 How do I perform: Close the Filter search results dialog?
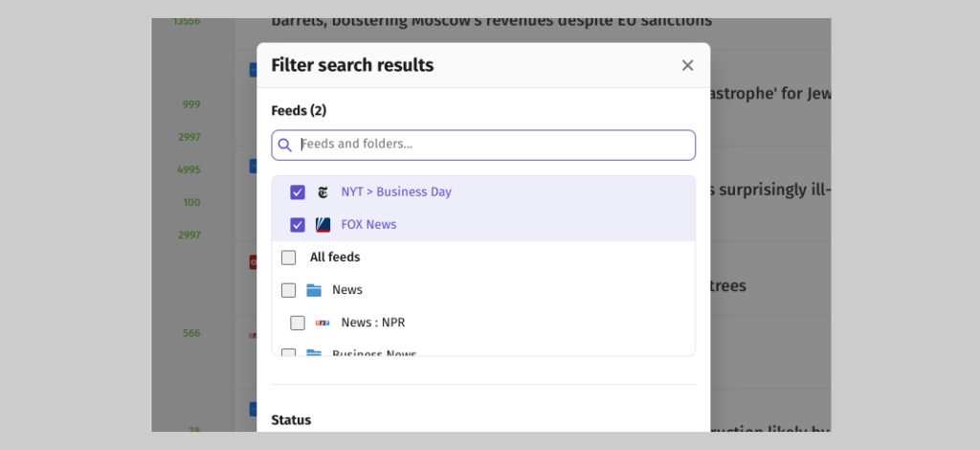pos(687,66)
